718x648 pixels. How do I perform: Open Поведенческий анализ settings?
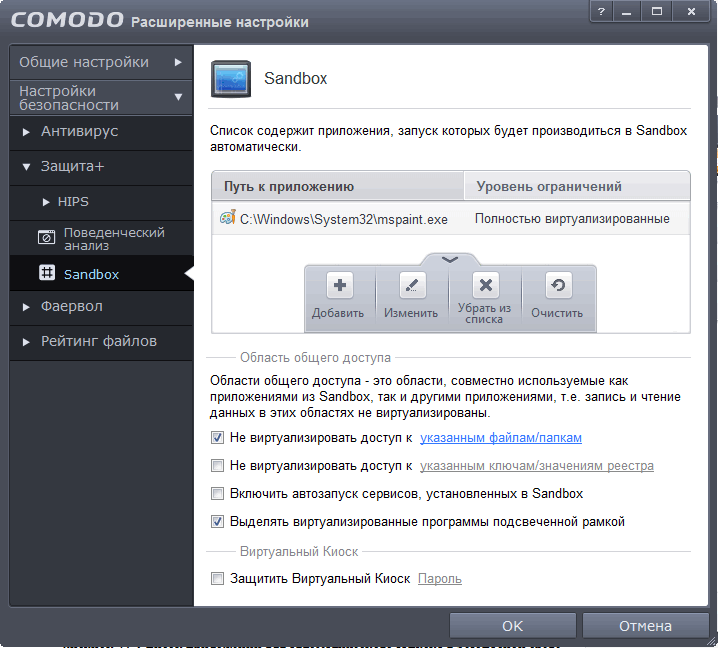(x=114, y=239)
